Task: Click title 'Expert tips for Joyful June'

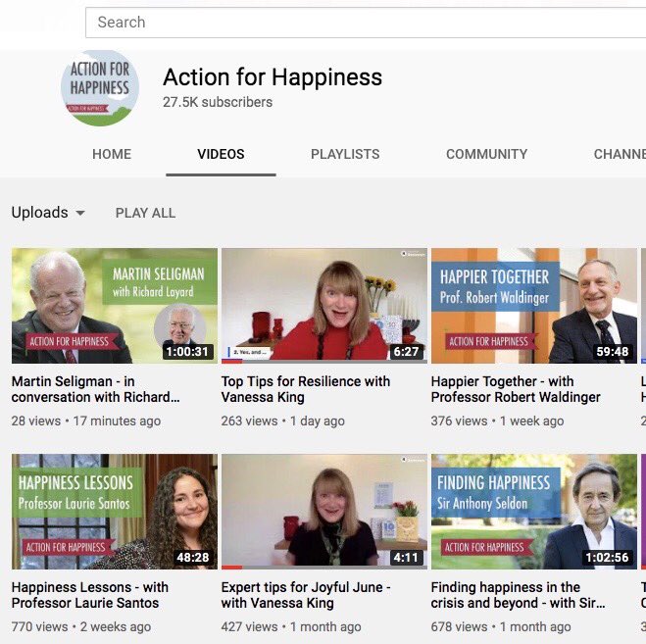Action: (305, 595)
